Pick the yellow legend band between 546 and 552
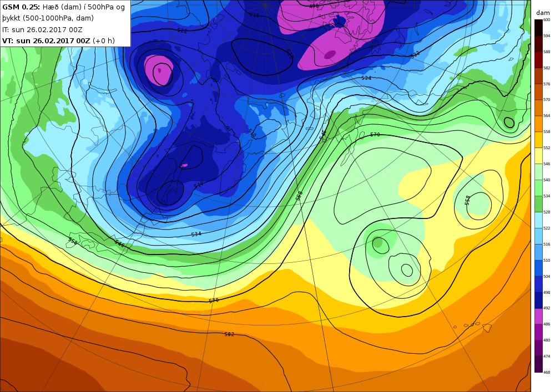The width and height of the screenshot is (555, 392). click(538, 156)
